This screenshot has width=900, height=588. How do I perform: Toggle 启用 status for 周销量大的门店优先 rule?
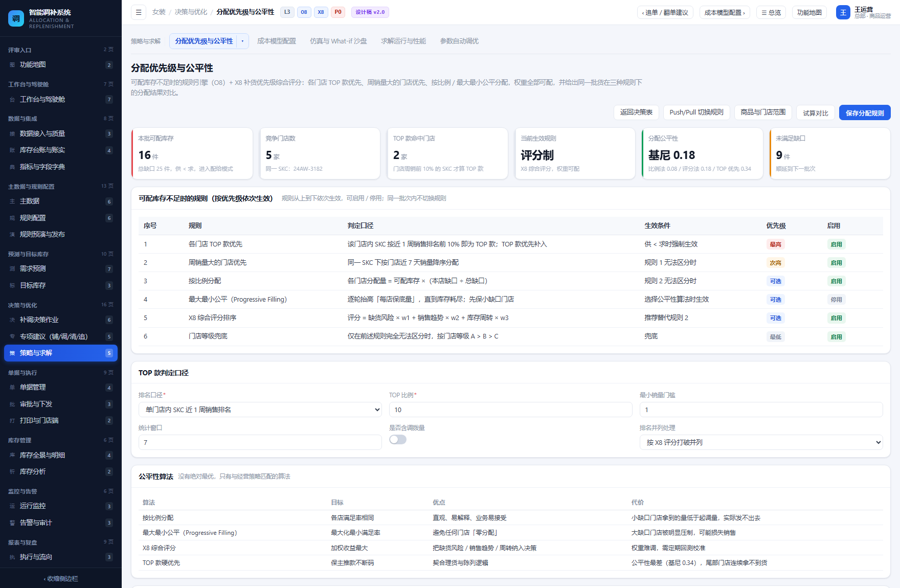(836, 263)
